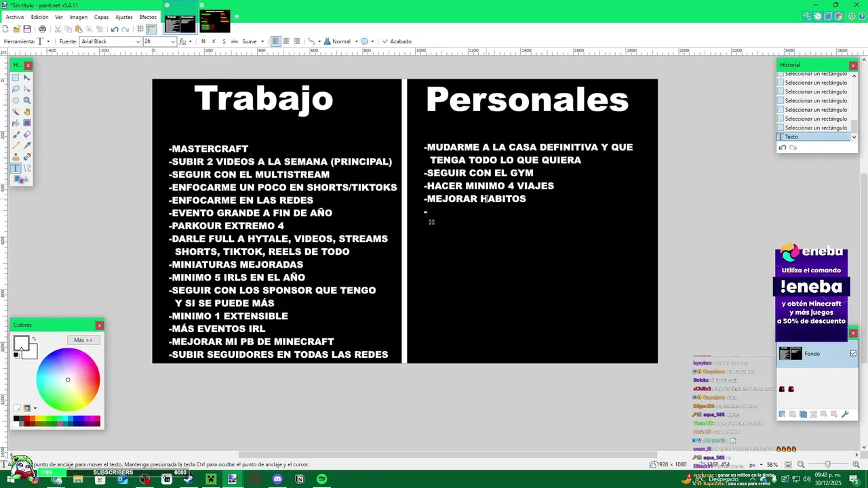868x488 pixels.
Task: Click zoom in magnifier in status bar
Action: [856, 464]
